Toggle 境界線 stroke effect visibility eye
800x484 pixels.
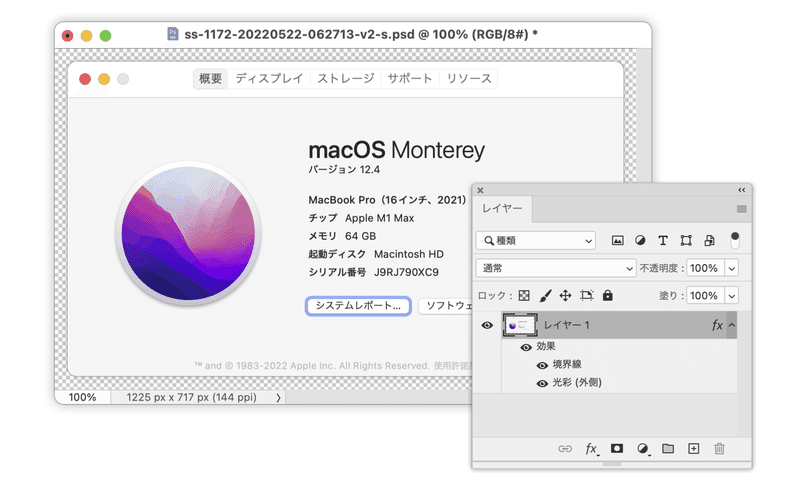[x=542, y=365]
